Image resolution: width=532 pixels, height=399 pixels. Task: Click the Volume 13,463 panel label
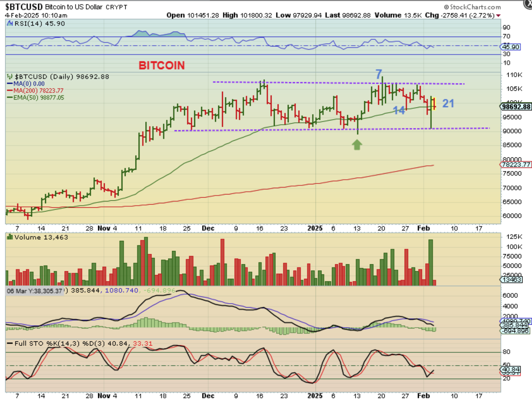[41, 237]
